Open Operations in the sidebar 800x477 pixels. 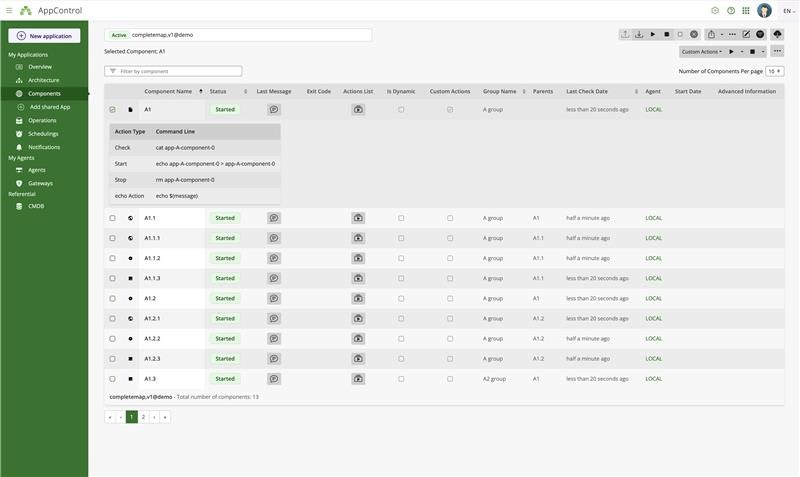pyautogui.click(x=44, y=120)
